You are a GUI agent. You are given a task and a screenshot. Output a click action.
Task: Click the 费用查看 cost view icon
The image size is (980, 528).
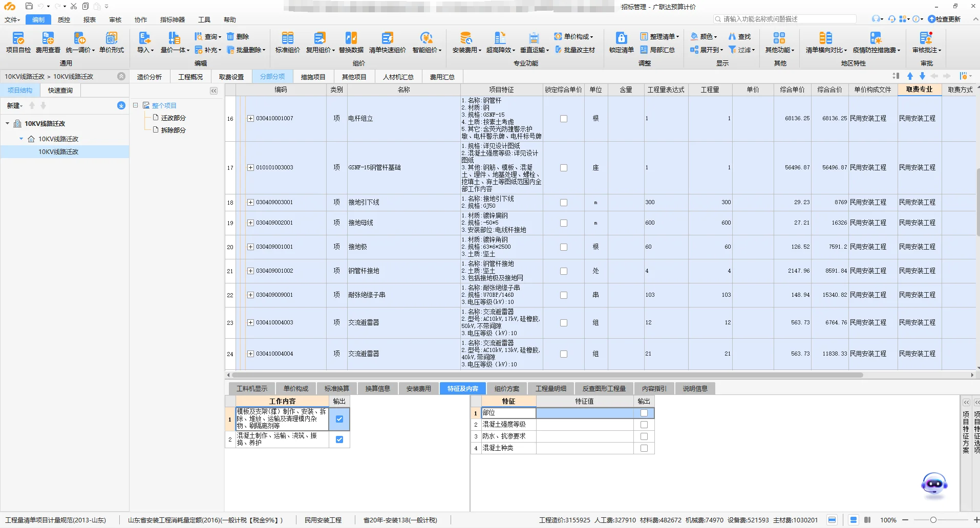click(x=48, y=42)
